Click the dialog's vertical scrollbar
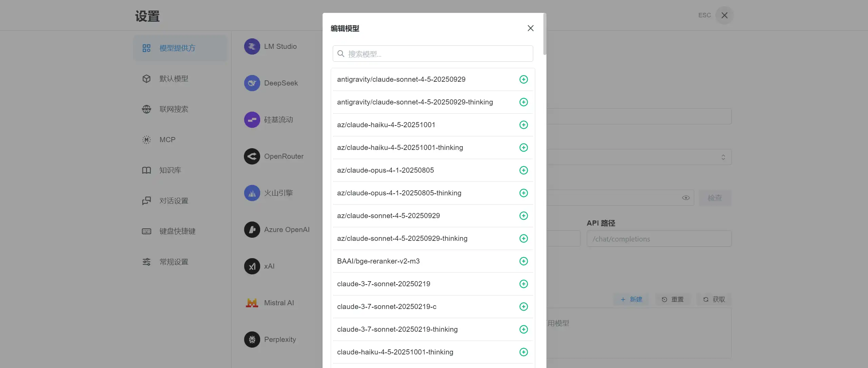The height and width of the screenshot is (368, 868). pos(544,34)
